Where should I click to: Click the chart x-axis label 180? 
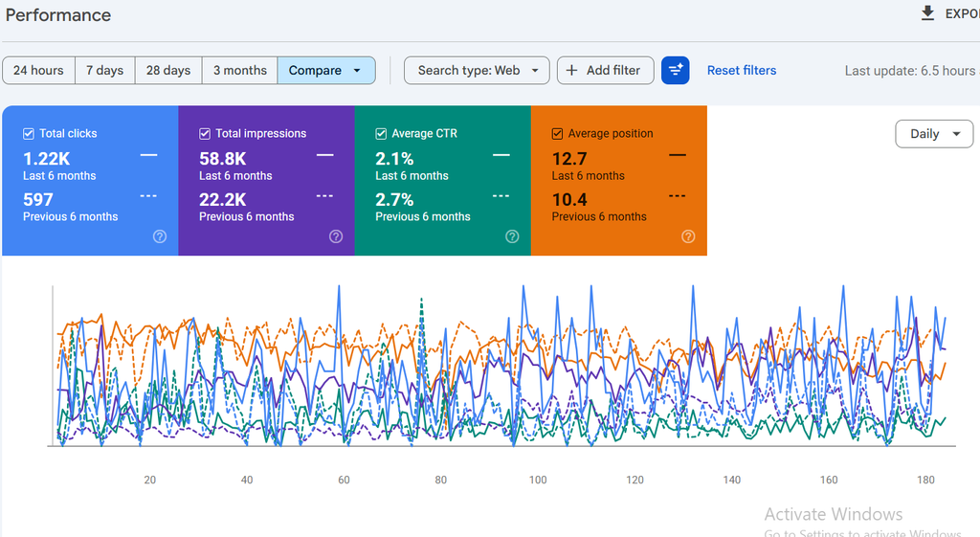click(925, 481)
